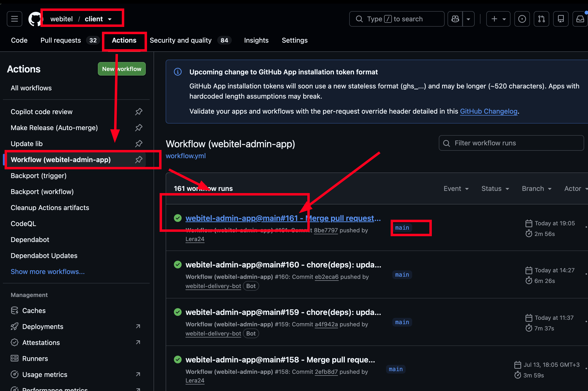Viewport: 588px width, 391px height.
Task: Pin Make Release (Auto-merge) workflow
Action: [139, 128]
